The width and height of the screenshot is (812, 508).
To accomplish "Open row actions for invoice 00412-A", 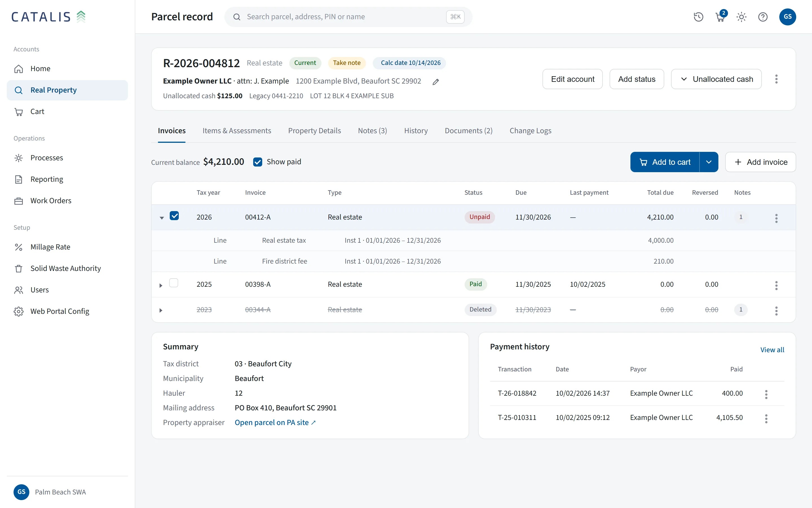I will [776, 218].
